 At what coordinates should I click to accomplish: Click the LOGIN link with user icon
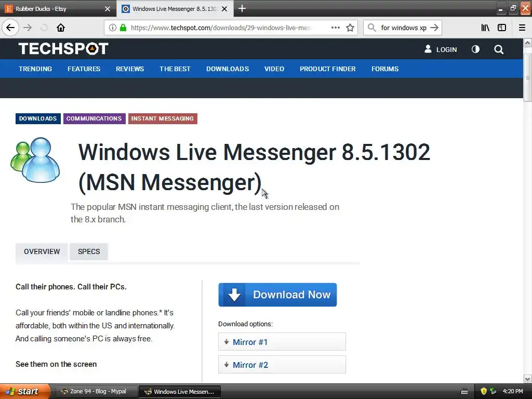441,49
